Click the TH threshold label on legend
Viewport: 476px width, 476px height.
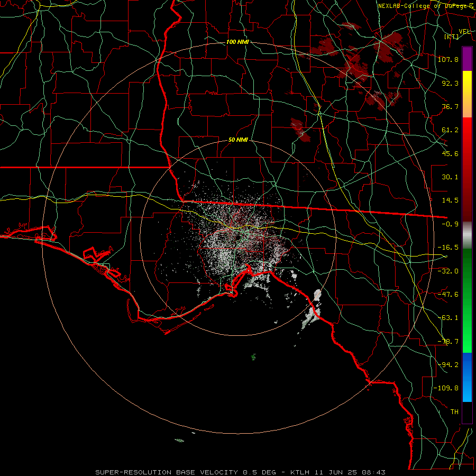point(454,412)
